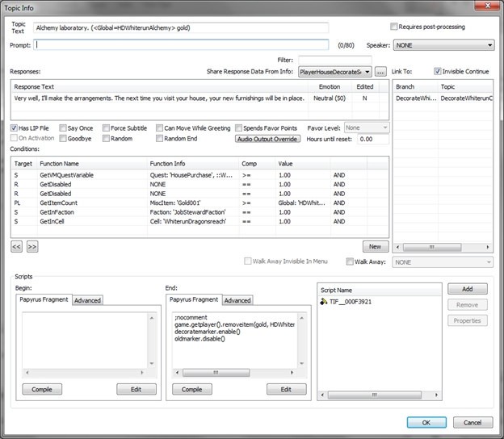Screen dimensions: 504x439
Task: Click the OK button
Action: (426, 422)
